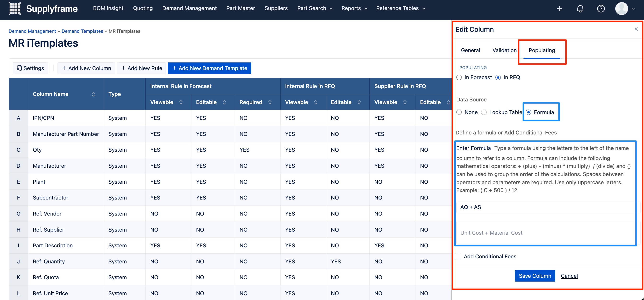This screenshot has width=644, height=300.
Task: Click the Cancel link
Action: (x=569, y=276)
